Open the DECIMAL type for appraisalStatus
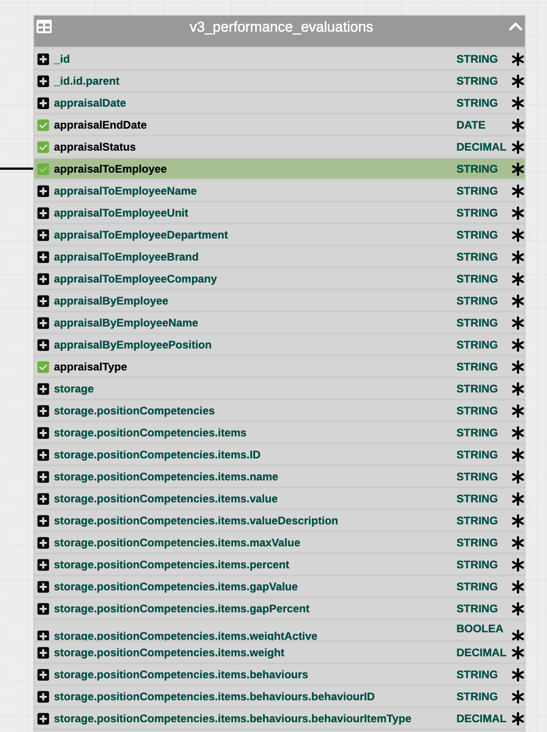The image size is (547, 732). click(481, 147)
